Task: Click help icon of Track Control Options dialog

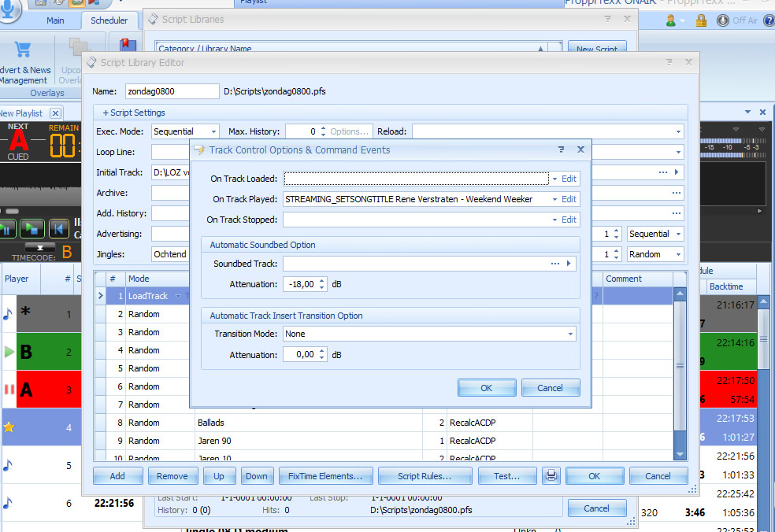Action: pyautogui.click(x=561, y=150)
